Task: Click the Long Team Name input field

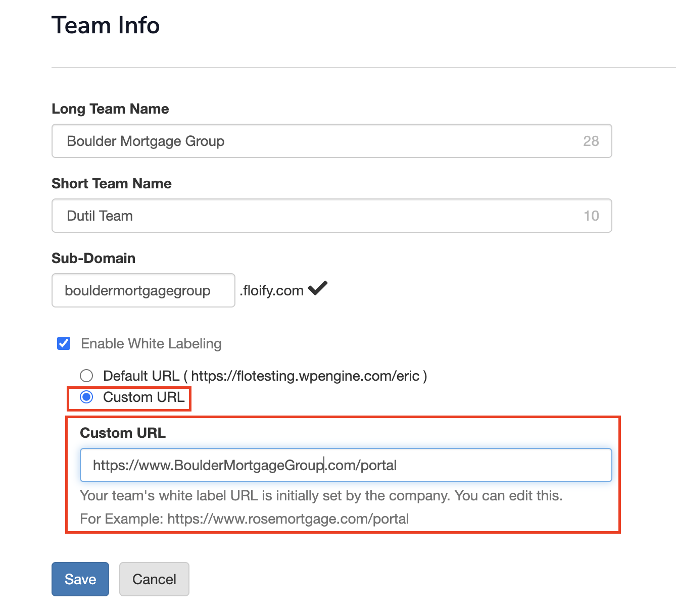Action: point(323,141)
